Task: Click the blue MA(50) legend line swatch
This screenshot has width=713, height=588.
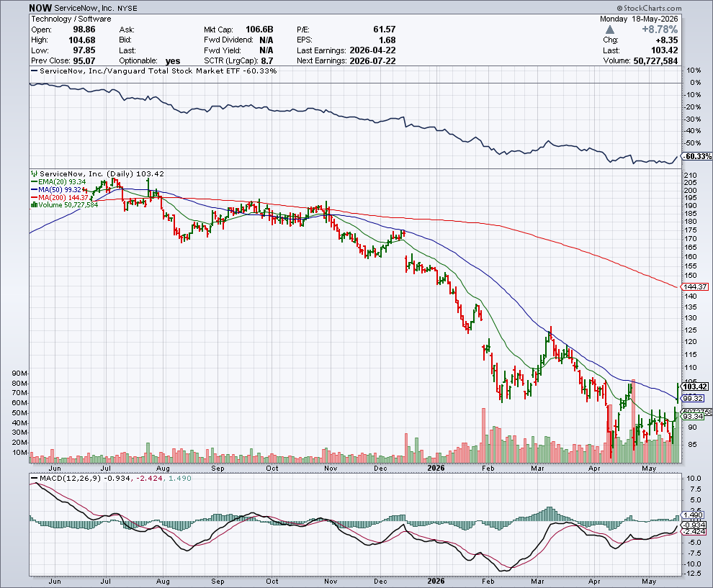Action: (34, 189)
